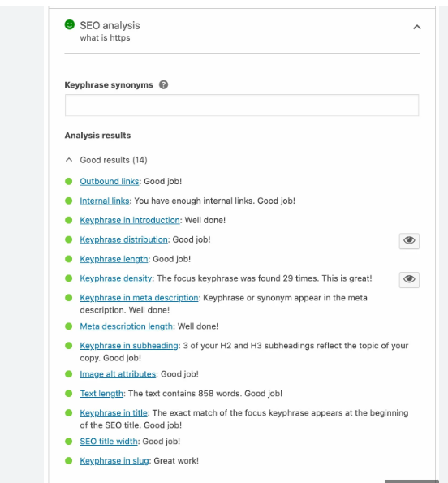Image resolution: width=448 pixels, height=483 pixels.
Task: Visit the Keyphrase in subheading link
Action: click(129, 346)
